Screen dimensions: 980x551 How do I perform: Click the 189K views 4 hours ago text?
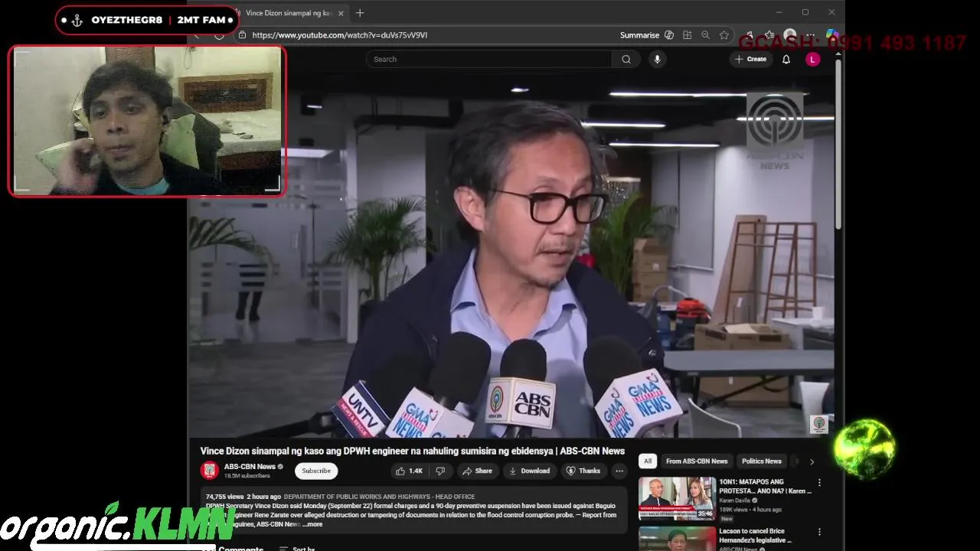pyautogui.click(x=750, y=510)
